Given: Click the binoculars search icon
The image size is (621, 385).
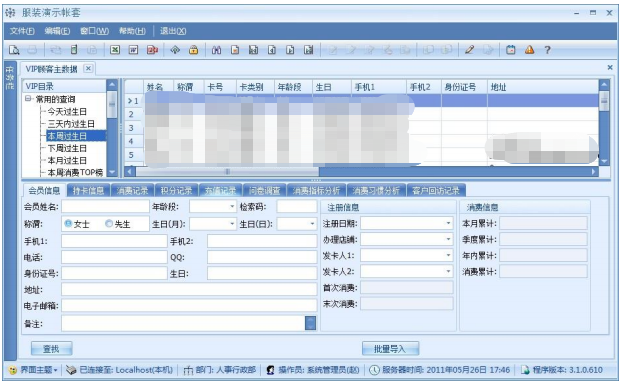Looking at the screenshot, I should tap(216, 50).
